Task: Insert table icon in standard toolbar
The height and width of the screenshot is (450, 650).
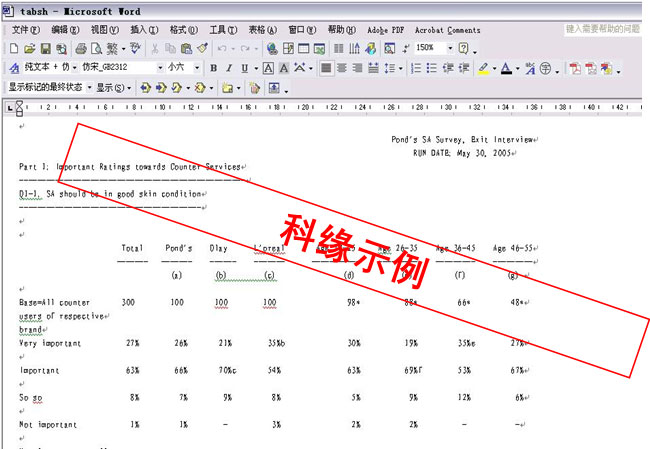Action: click(x=304, y=48)
